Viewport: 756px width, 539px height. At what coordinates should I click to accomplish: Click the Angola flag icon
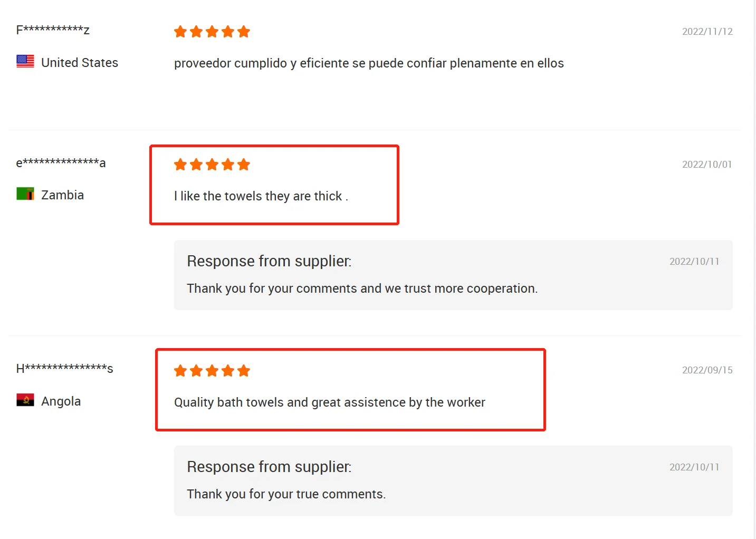click(25, 400)
